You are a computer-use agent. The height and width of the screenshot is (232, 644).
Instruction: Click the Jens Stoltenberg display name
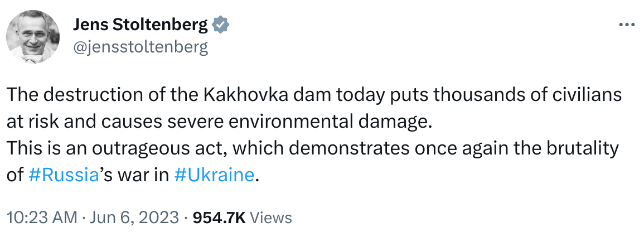141,25
